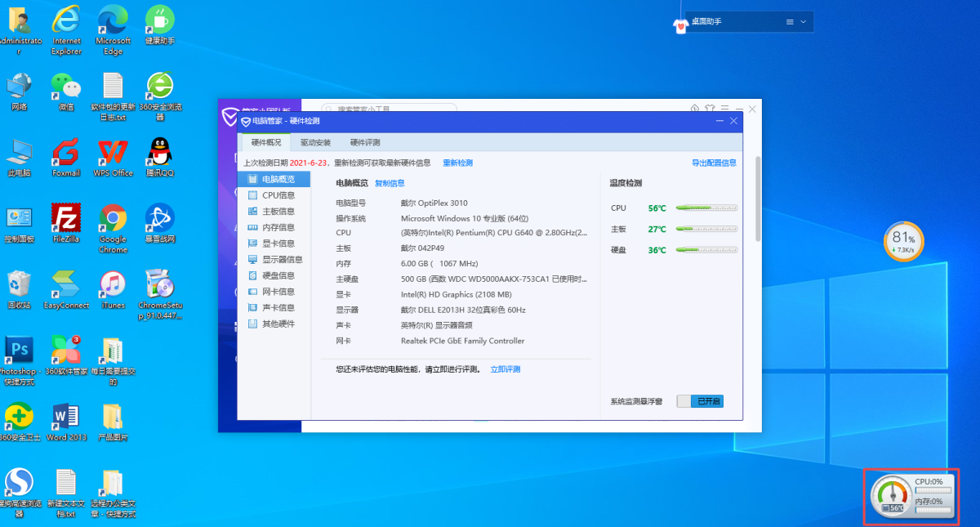Select the 软件包的更新日志.txt file
The width and height of the screenshot is (980, 527).
click(x=113, y=96)
